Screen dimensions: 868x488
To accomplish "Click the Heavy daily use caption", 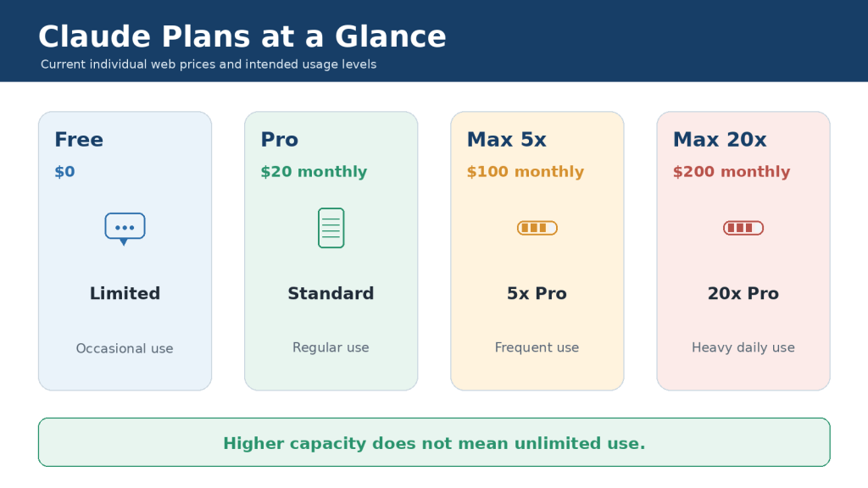I will click(x=743, y=347).
